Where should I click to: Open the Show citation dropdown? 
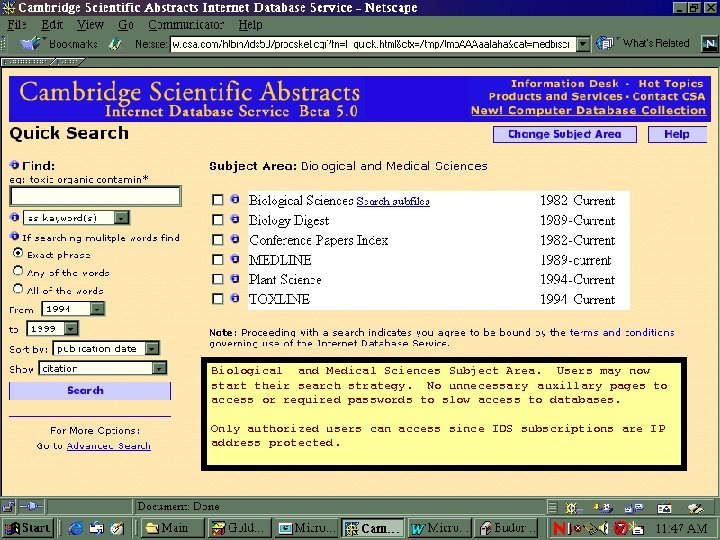coord(102,368)
